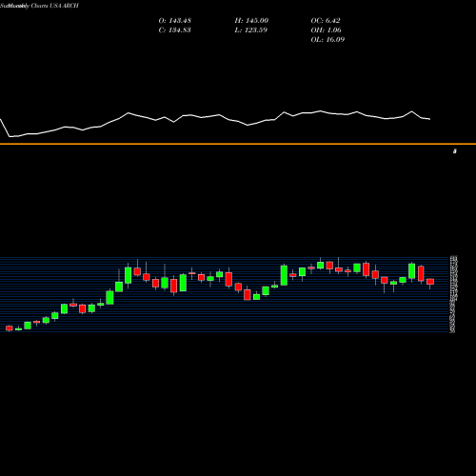
Task: Select the high value 'H: 145.00'
Action: [x=251, y=21]
